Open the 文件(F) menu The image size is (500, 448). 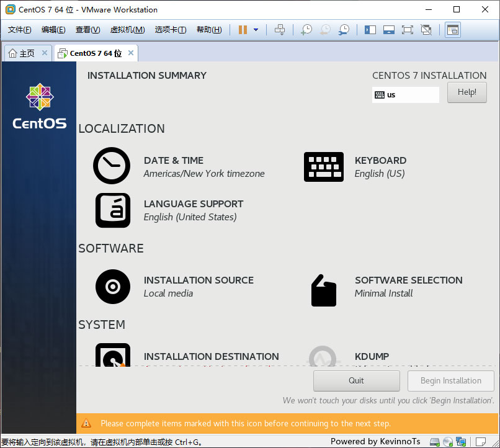point(19,30)
